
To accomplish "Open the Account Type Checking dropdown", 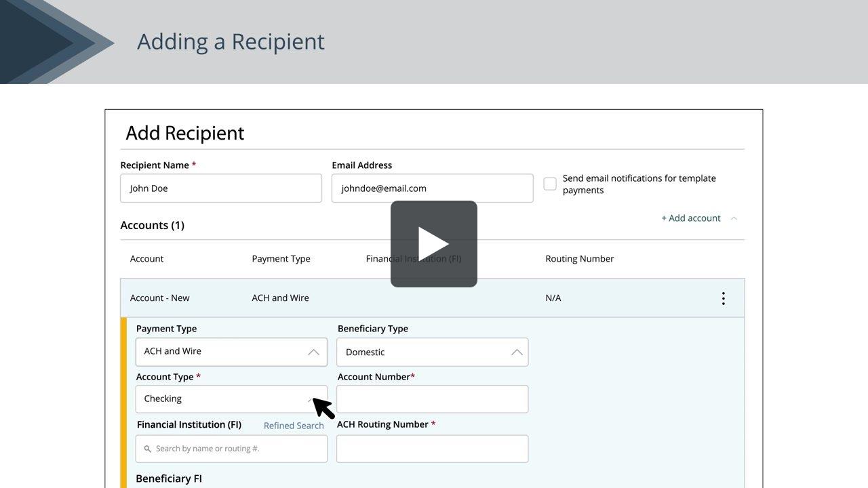I will (x=231, y=399).
